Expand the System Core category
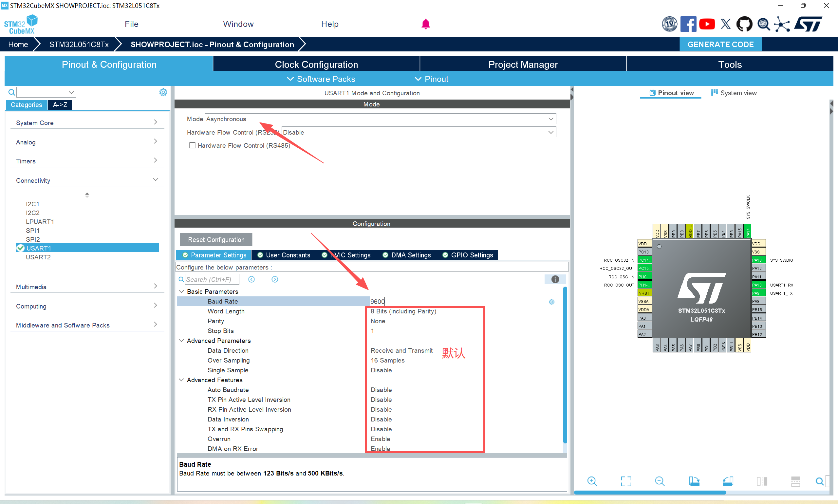838x504 pixels. coord(87,122)
